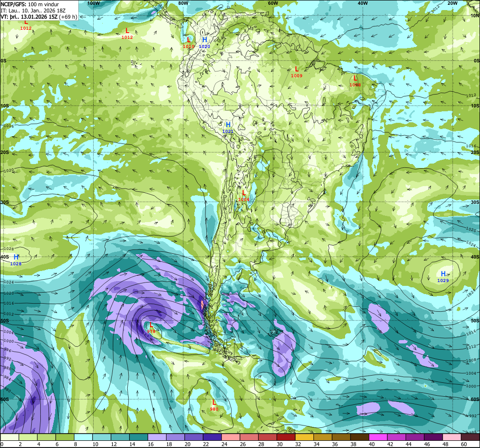Pick the light pink 48–60 legend swatch
This screenshot has width=480, height=448.
[452, 437]
